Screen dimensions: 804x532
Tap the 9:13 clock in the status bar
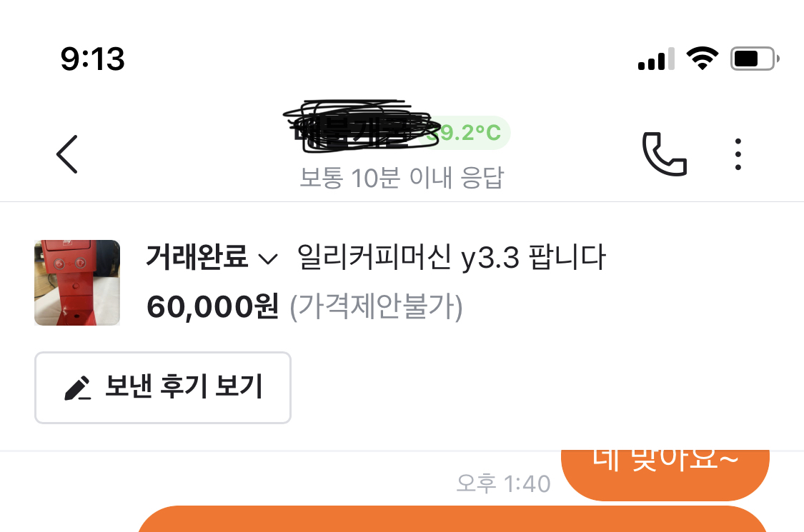pos(93,59)
